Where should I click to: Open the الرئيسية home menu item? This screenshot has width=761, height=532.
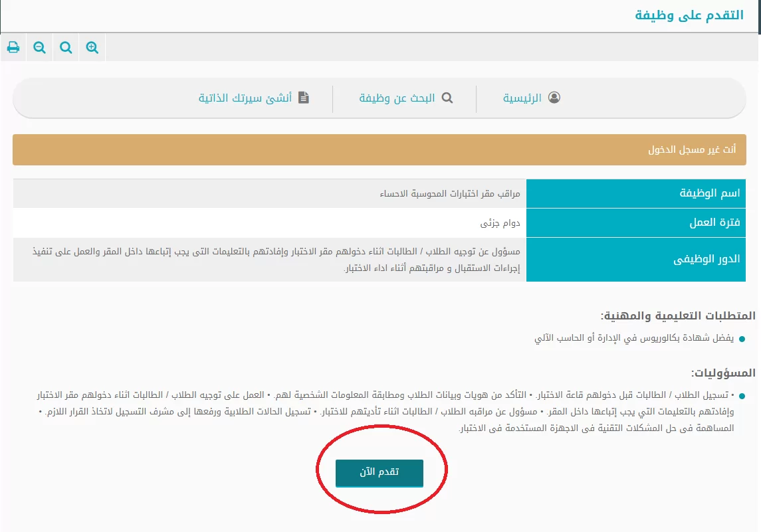pyautogui.click(x=522, y=98)
